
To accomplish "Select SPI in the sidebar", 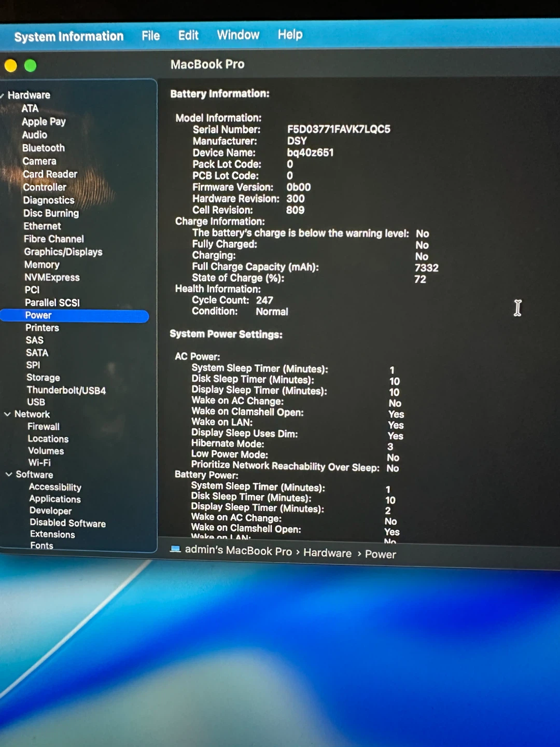I will [x=33, y=365].
